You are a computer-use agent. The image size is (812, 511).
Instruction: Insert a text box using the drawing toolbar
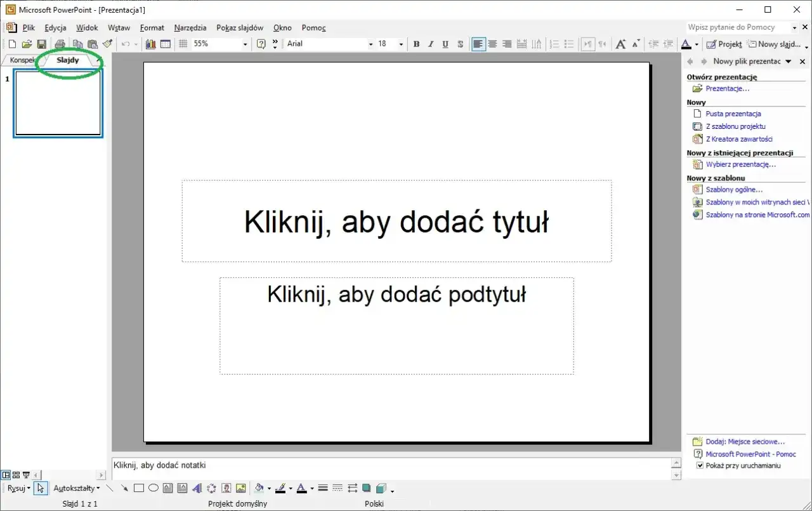[167, 488]
